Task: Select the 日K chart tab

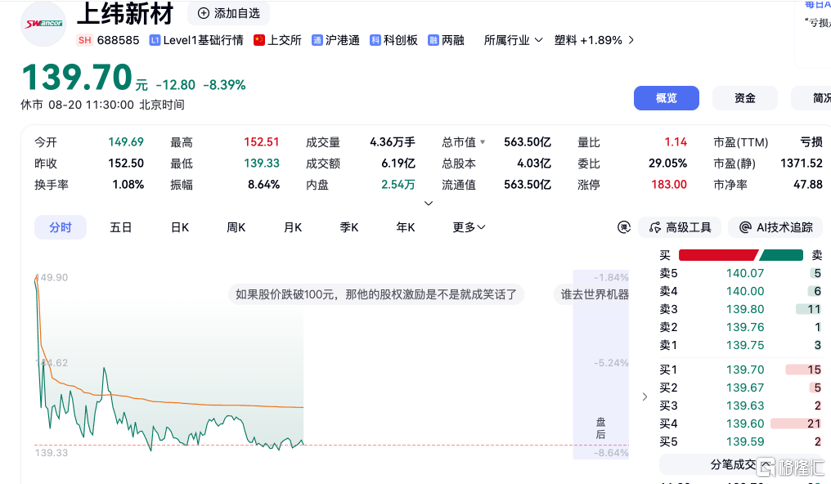Action: pos(180,227)
